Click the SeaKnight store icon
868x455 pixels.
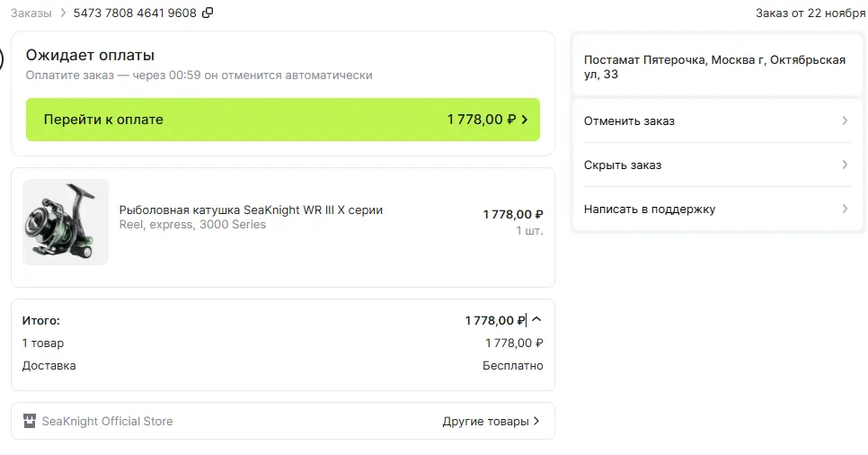pyautogui.click(x=30, y=421)
